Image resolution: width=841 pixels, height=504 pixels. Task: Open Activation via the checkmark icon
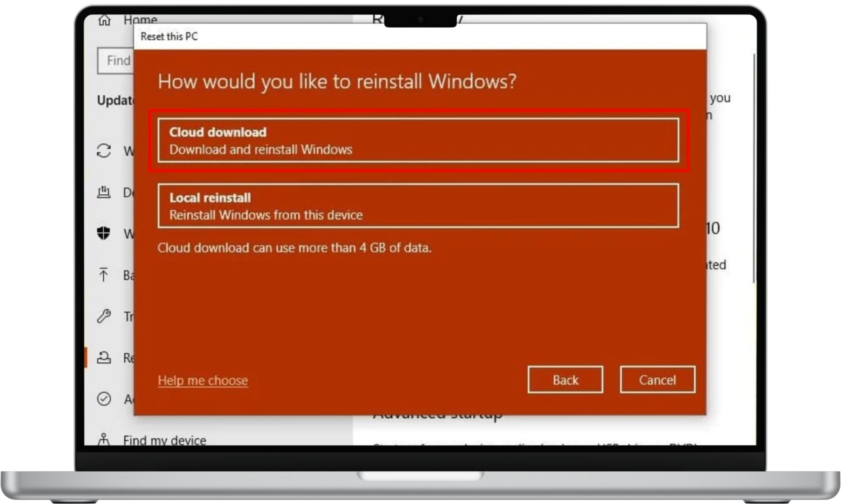point(104,400)
